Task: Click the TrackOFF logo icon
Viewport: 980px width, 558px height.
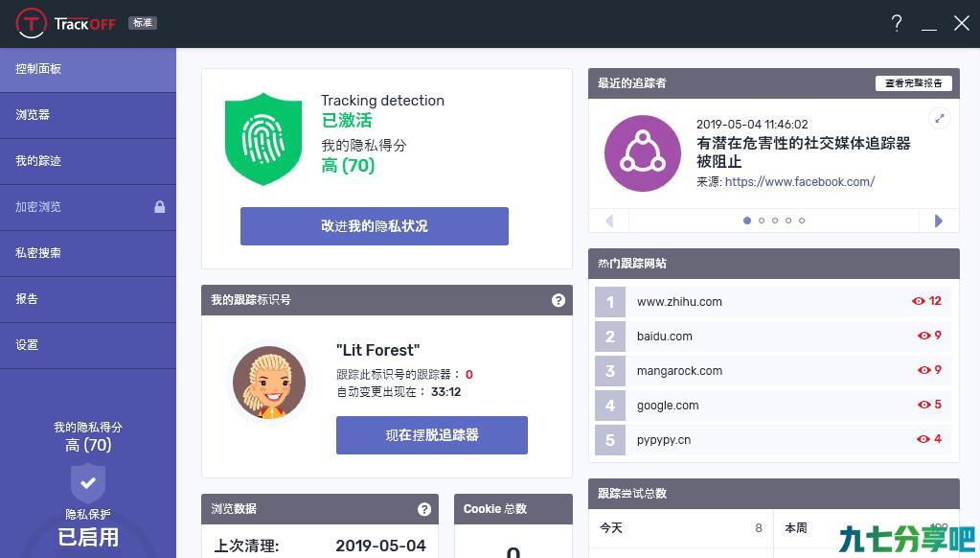Action: (32, 24)
